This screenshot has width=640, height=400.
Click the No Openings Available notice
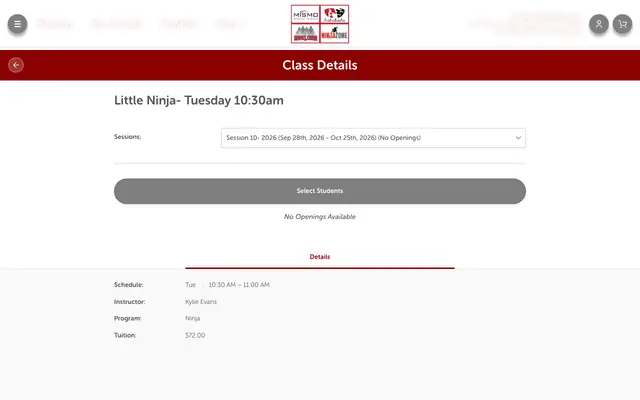click(x=320, y=217)
